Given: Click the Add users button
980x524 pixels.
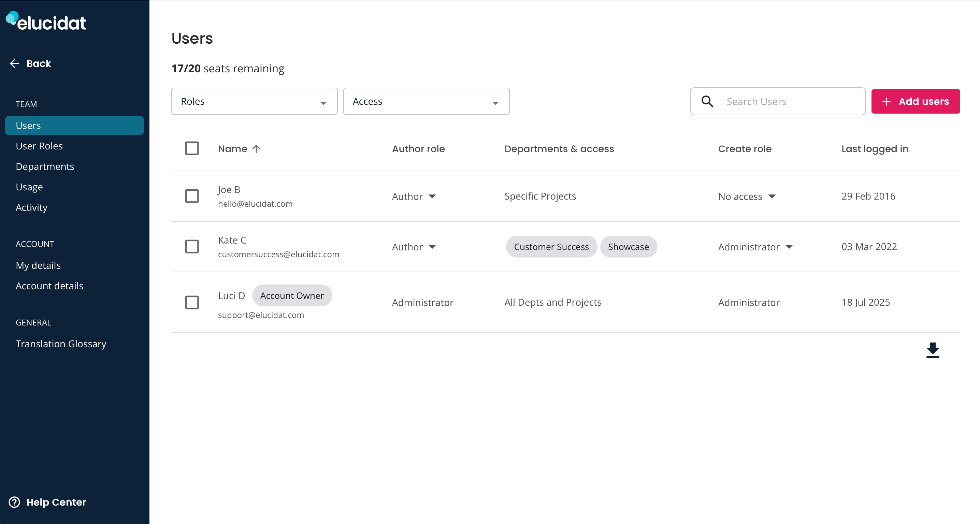Looking at the screenshot, I should [916, 101].
